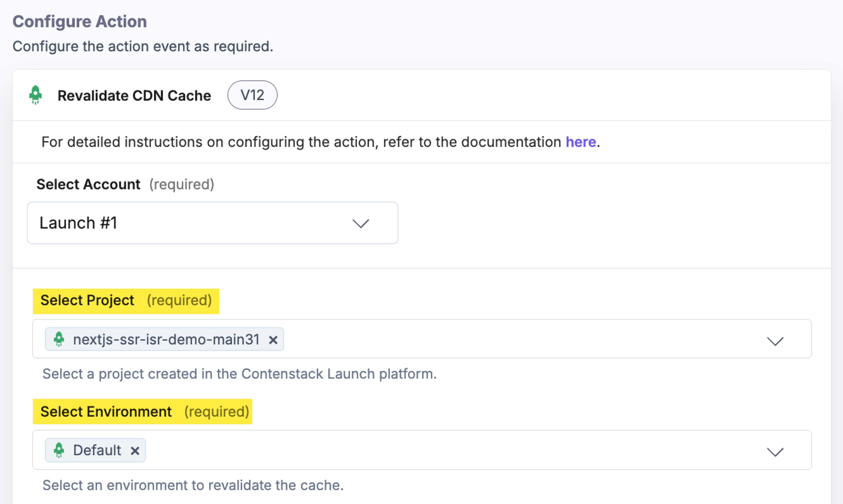Remove the nextjs-ssr-isr-demo-main31 project chip
The image size is (843, 504).
(273, 340)
